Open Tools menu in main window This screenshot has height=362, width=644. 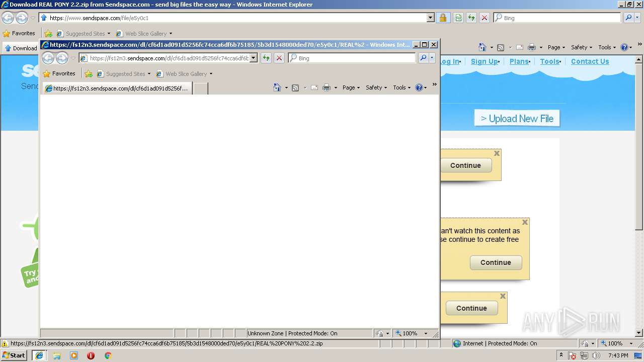[607, 47]
